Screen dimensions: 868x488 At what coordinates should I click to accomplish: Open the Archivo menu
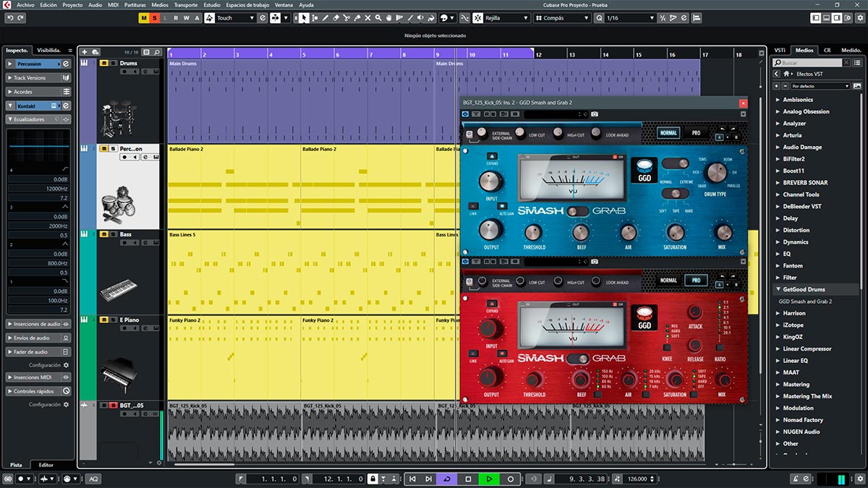25,4
